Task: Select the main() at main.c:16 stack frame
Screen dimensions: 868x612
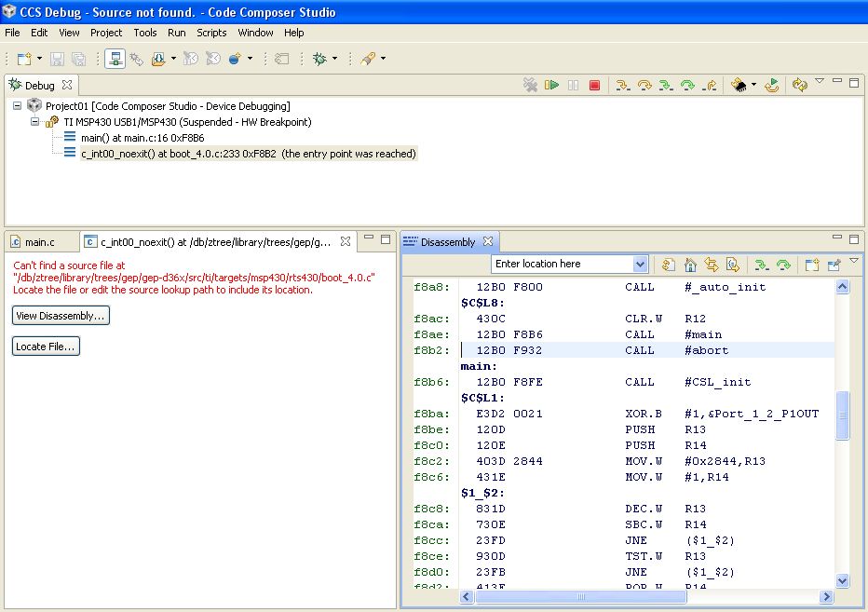Action: point(142,138)
